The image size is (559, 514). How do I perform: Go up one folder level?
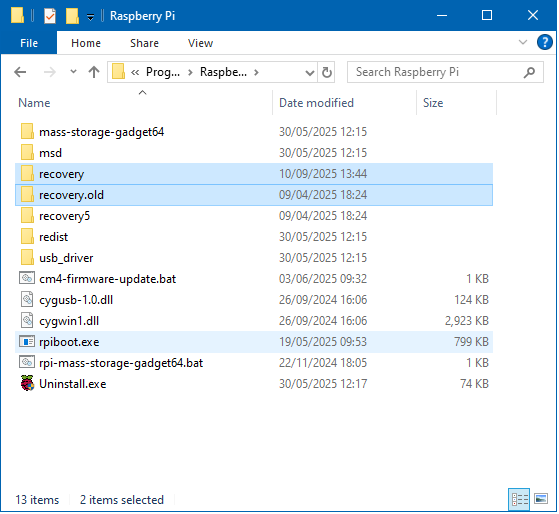pos(94,72)
